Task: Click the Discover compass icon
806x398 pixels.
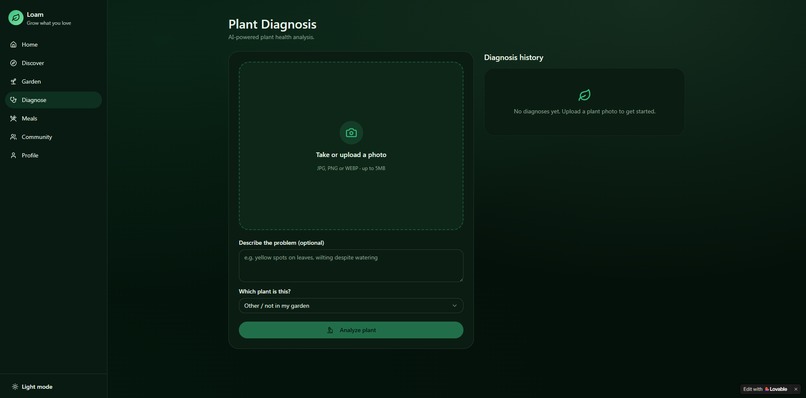Action: click(13, 63)
